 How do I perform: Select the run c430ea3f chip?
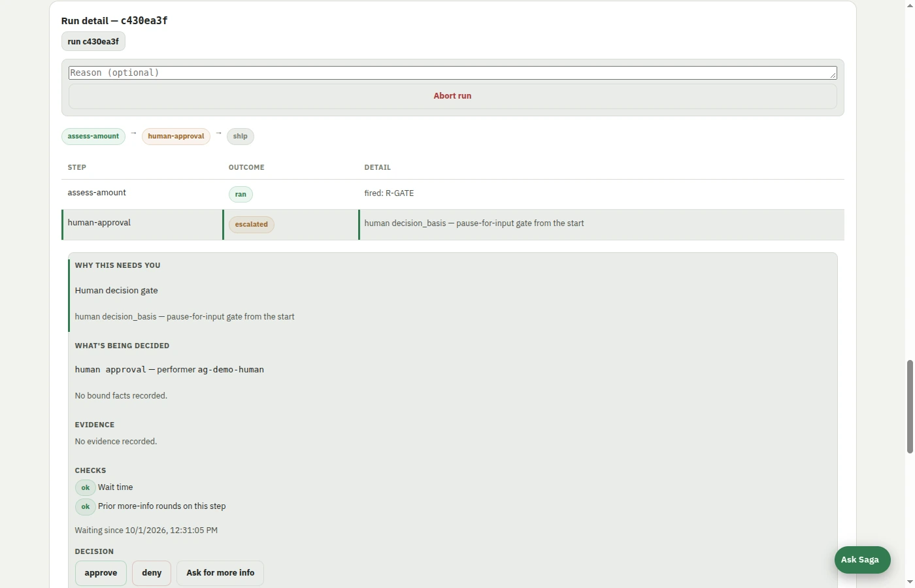[x=93, y=41]
